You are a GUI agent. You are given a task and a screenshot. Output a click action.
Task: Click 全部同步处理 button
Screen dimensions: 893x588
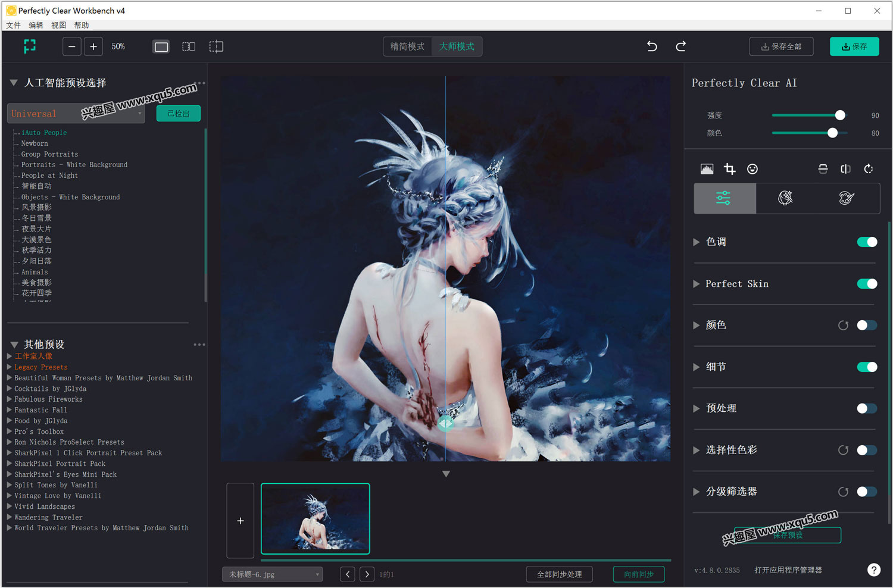coord(560,574)
